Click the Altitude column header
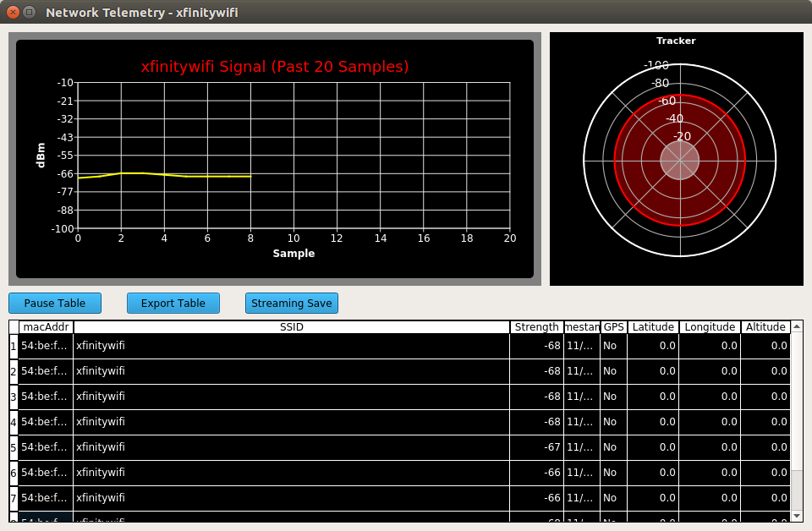 [765, 327]
